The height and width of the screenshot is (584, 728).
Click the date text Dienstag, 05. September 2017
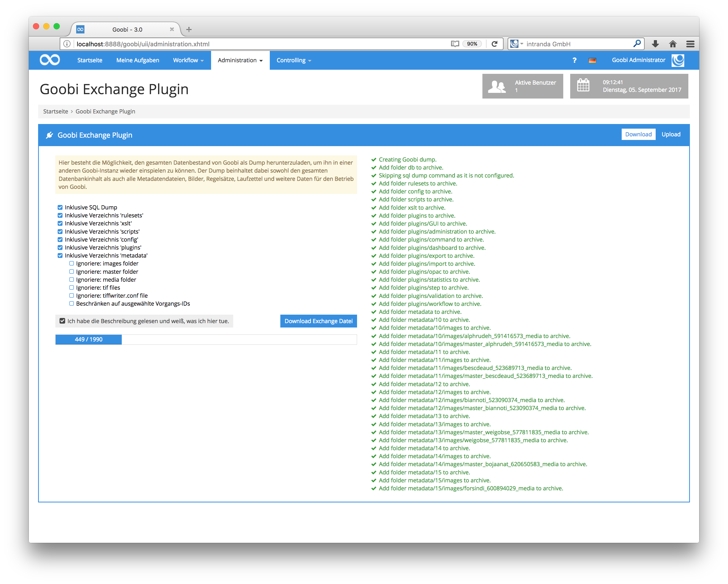(x=642, y=90)
